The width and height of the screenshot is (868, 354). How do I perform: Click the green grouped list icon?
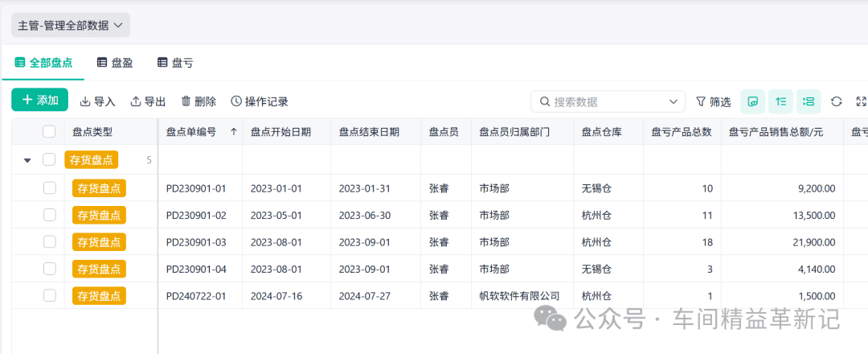[809, 101]
